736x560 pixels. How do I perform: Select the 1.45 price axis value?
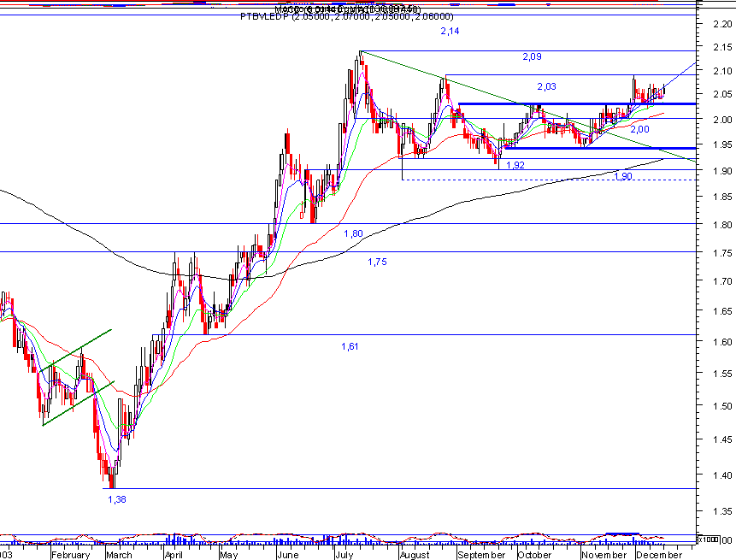tap(722, 439)
